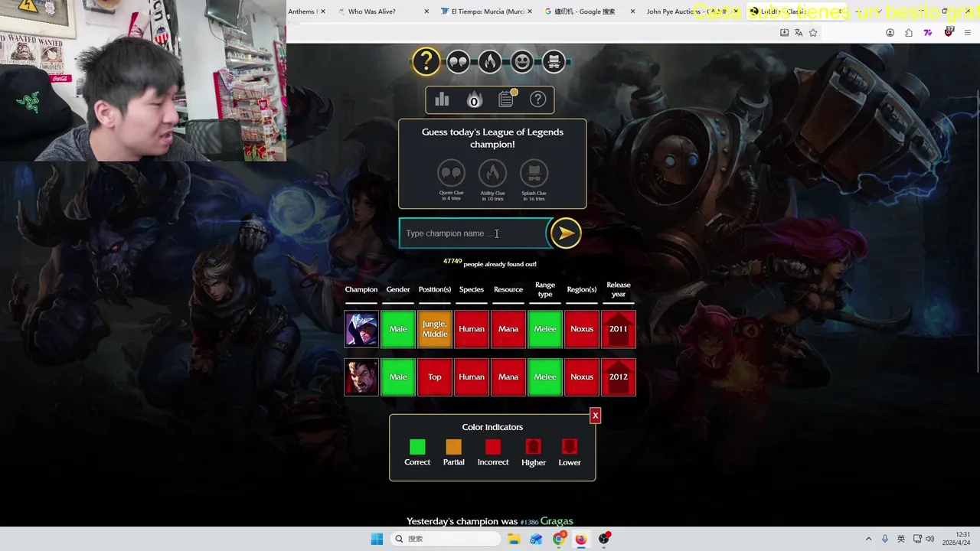This screenshot has height=551, width=980.
Task: Open the how-to-play help icon
Action: 538,99
